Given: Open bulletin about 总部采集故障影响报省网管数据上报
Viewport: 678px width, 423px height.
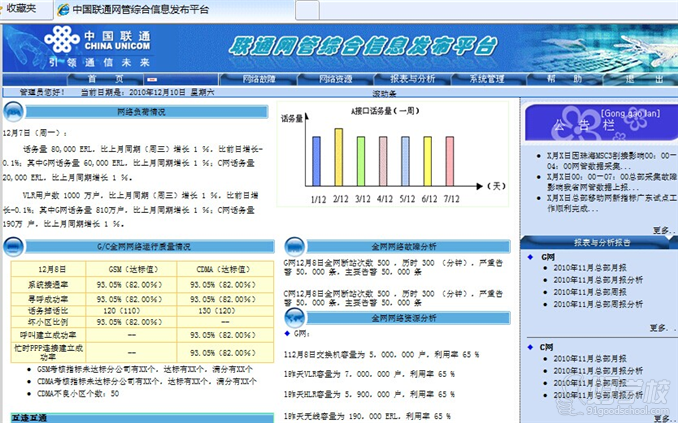Looking at the screenshot, I should (x=611, y=182).
